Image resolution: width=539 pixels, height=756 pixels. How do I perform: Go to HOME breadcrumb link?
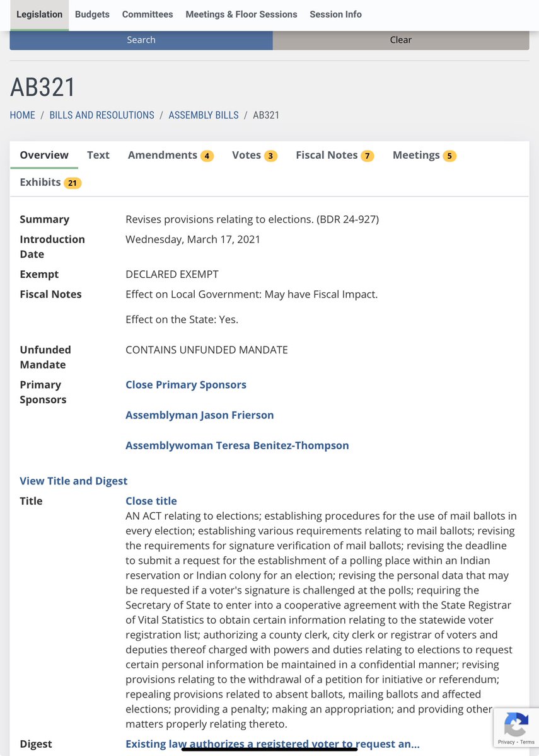[x=23, y=115]
